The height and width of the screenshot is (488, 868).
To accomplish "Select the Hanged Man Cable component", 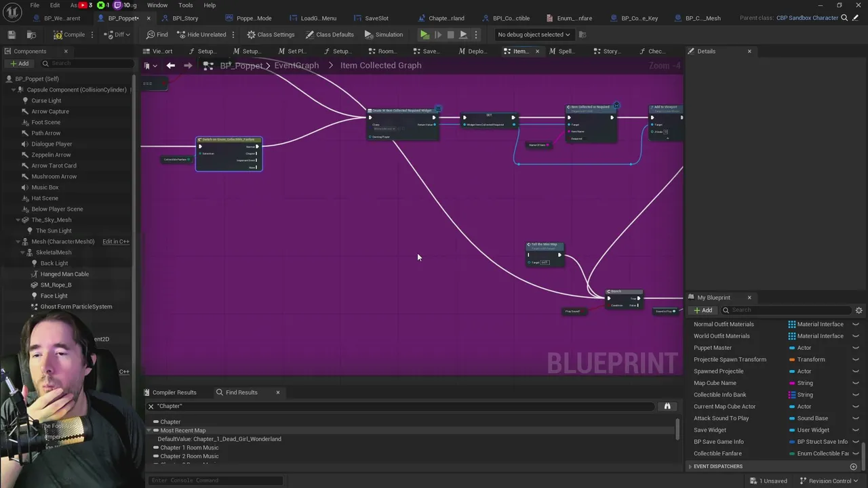I will pos(64,274).
